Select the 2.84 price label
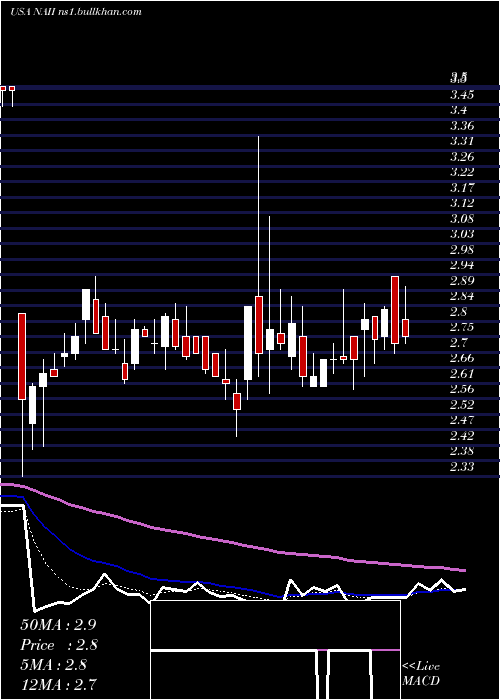This screenshot has height=700, width=500. [462, 296]
